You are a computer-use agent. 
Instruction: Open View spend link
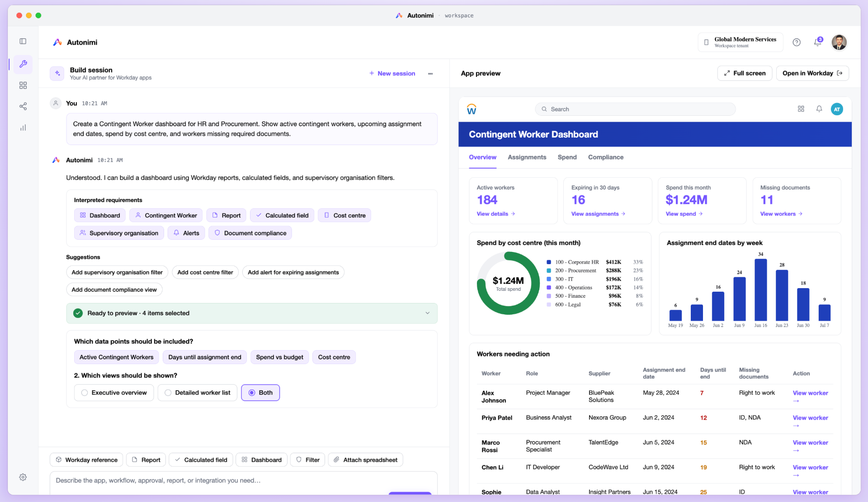click(x=684, y=214)
